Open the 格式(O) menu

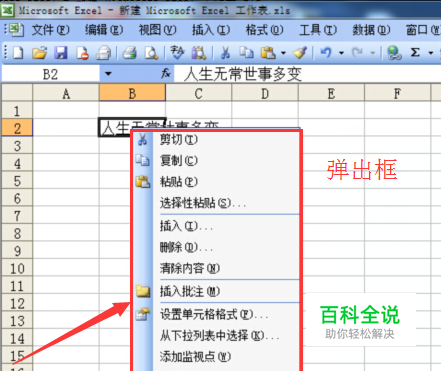click(x=264, y=30)
